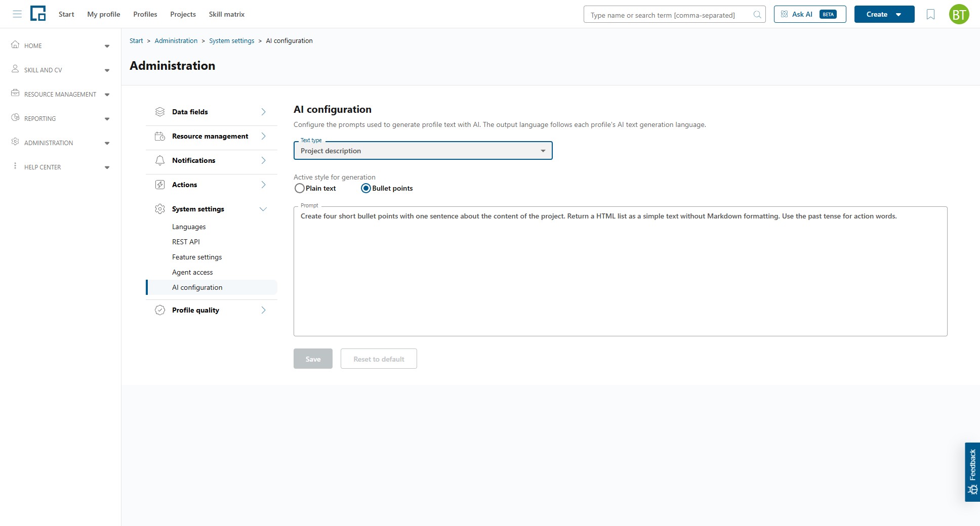This screenshot has width=980, height=526.
Task: Click the application logo icon
Action: [38, 14]
